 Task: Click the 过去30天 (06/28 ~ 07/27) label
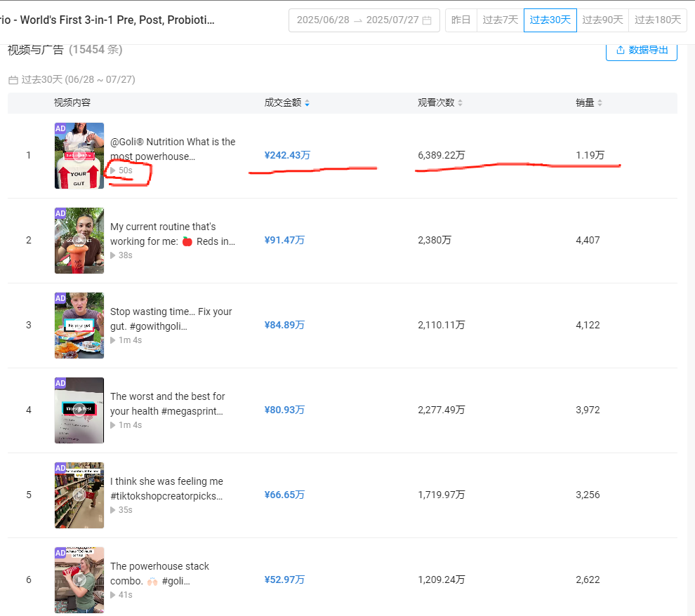tap(72, 80)
